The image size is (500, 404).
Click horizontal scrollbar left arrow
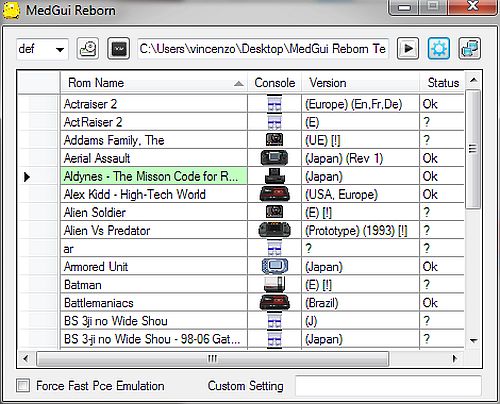[26, 359]
